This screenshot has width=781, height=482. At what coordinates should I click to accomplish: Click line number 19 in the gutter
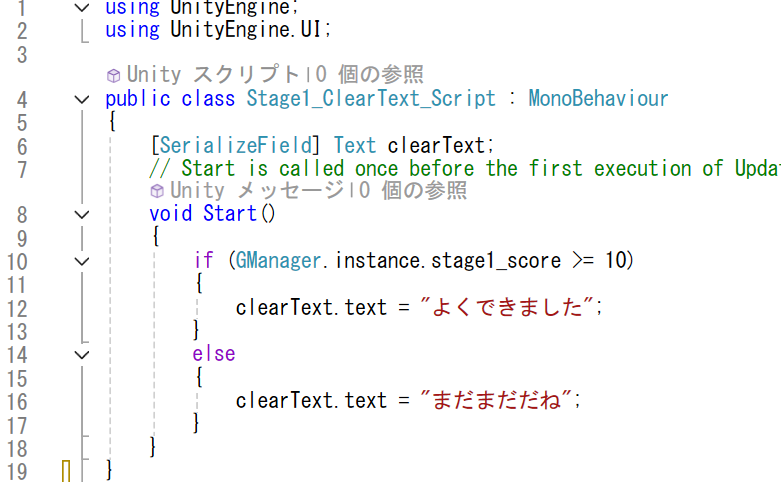(16, 472)
